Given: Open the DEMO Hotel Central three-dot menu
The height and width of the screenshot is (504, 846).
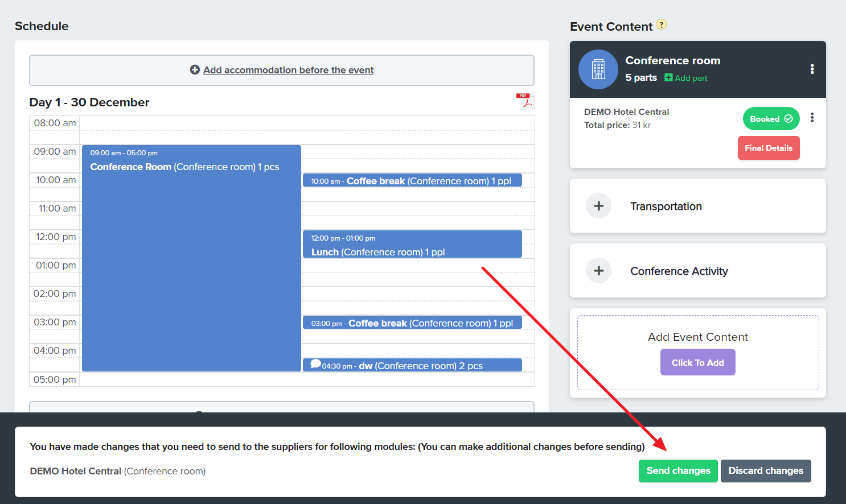Looking at the screenshot, I should click(812, 118).
